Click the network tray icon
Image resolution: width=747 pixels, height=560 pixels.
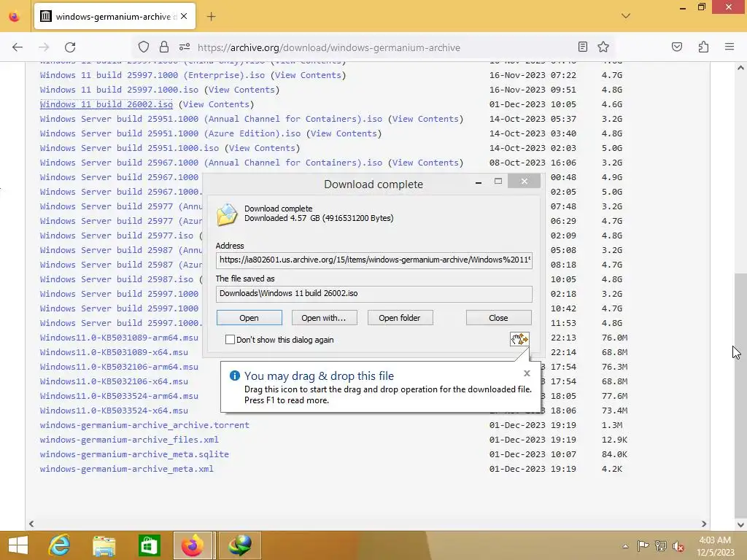coord(660,545)
